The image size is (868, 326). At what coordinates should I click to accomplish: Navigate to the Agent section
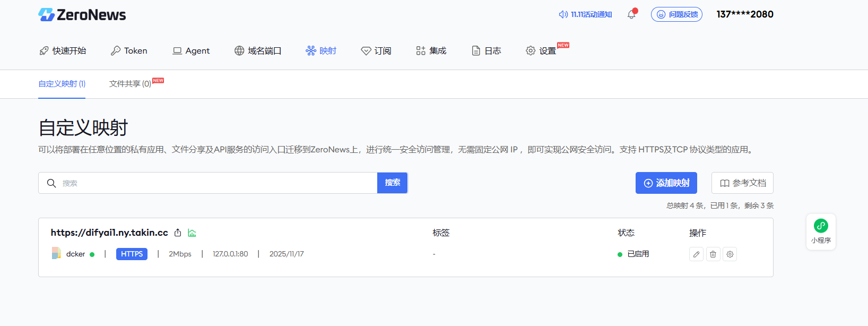(x=191, y=50)
